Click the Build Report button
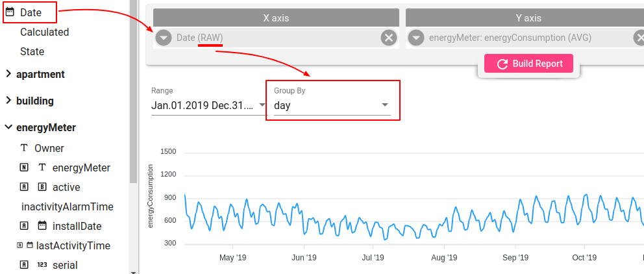 tap(528, 64)
